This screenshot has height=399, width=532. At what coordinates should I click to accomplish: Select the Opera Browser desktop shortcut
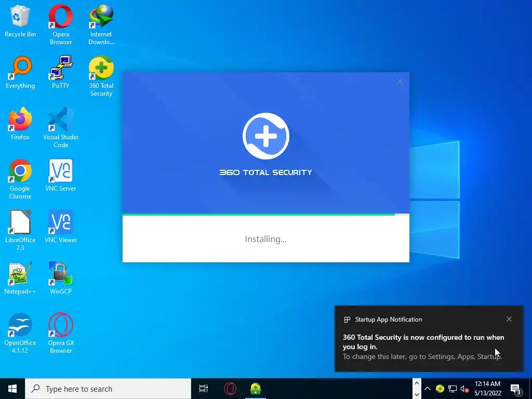61,24
